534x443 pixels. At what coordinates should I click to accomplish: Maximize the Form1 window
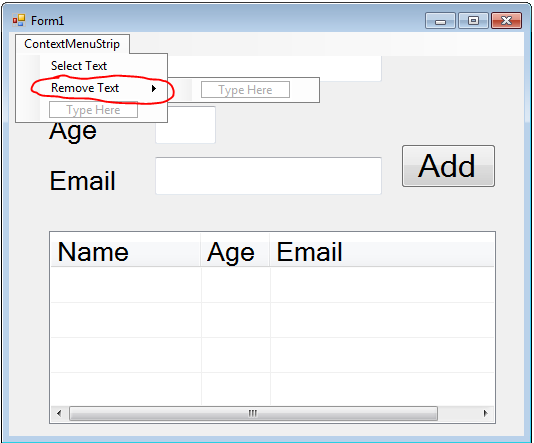coord(473,21)
